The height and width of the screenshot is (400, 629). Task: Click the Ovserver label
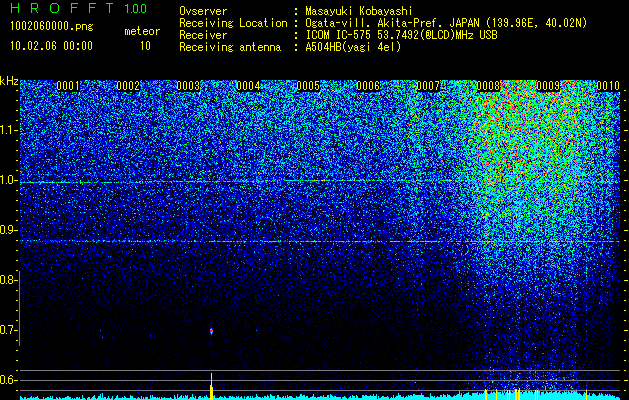click(203, 11)
